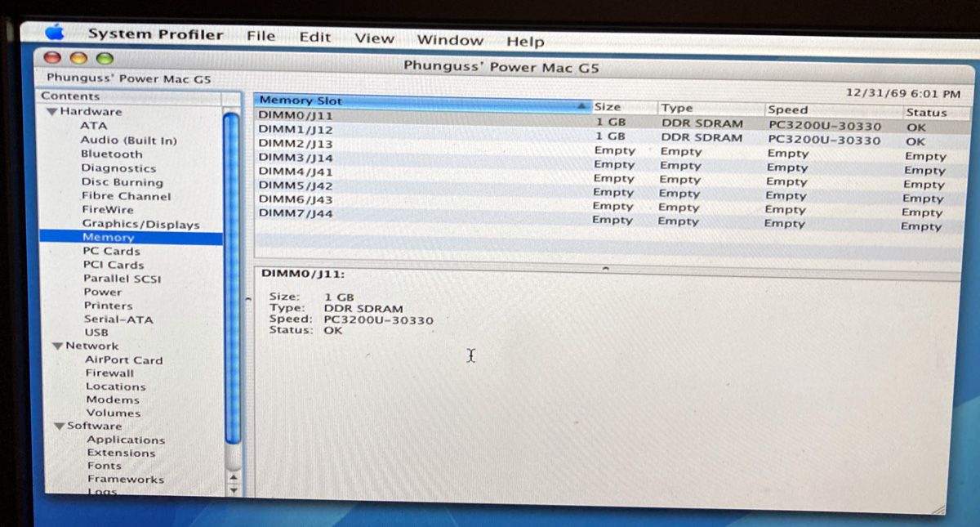Open the Apple menu icon
Viewport: 980px width, 527px height.
point(55,33)
